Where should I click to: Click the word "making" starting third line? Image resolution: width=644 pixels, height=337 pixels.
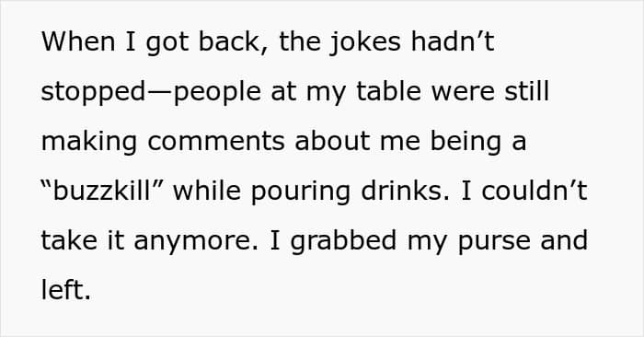tap(89, 142)
